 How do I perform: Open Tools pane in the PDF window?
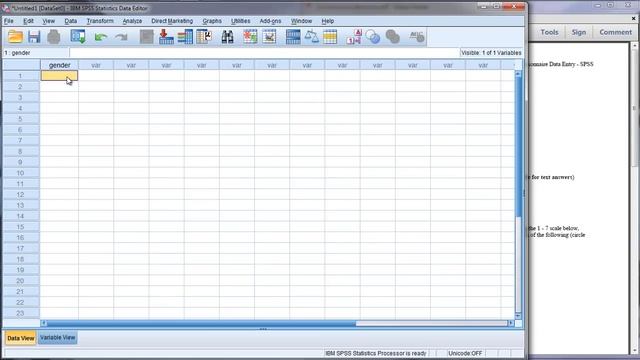tap(549, 32)
